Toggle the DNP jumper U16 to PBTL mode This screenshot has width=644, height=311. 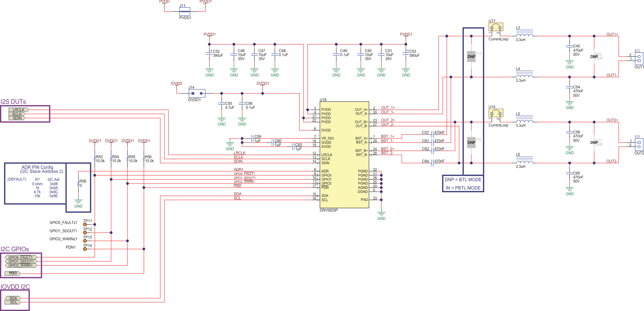tap(471, 142)
